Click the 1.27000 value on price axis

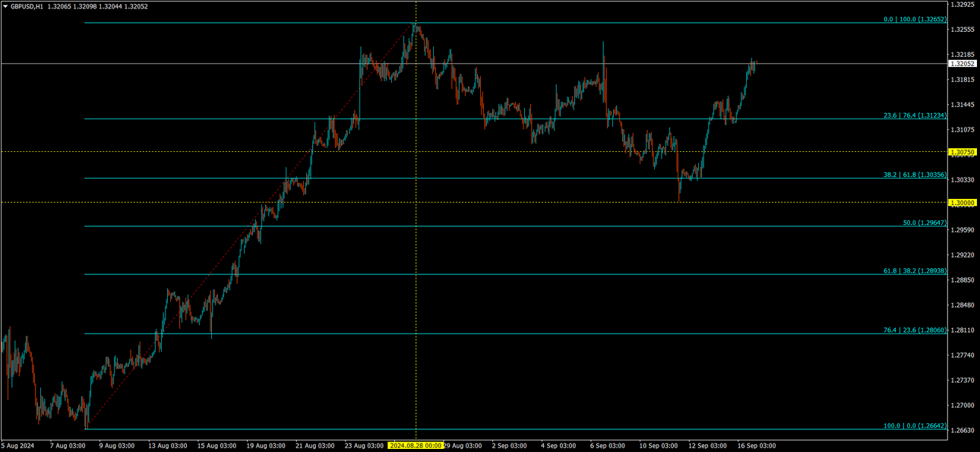click(x=963, y=406)
